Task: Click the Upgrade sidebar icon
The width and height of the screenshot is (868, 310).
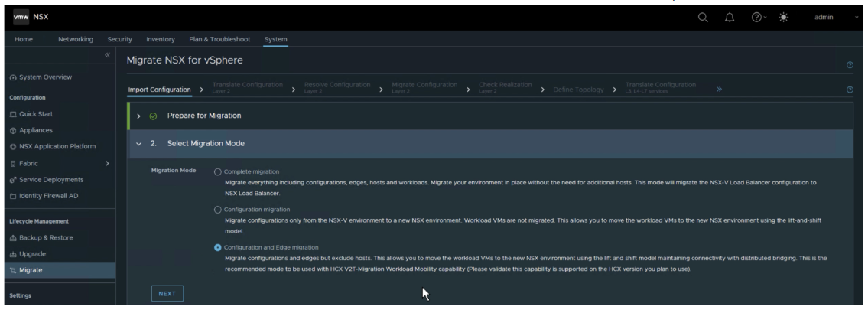Action: tap(13, 254)
